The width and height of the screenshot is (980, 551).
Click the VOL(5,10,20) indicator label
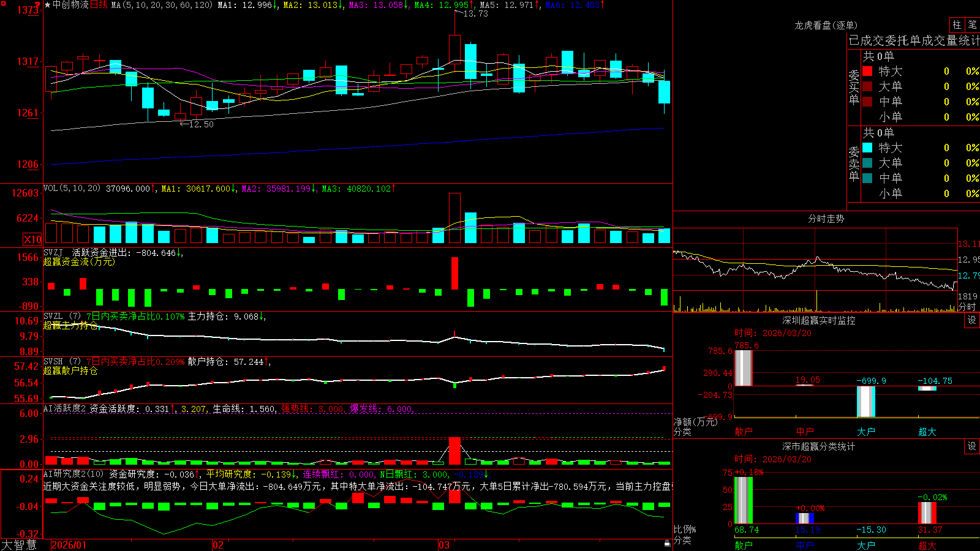pos(72,188)
